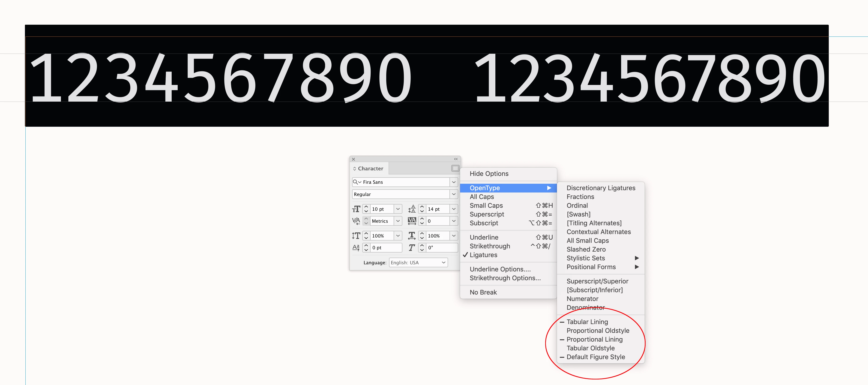The height and width of the screenshot is (385, 868).
Task: Click the font search magnifier icon
Action: [356, 182]
